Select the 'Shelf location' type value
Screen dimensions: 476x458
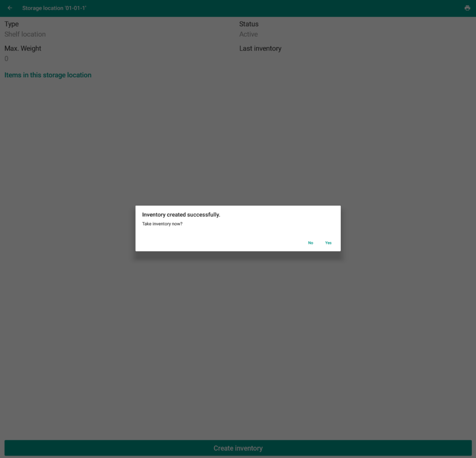(x=25, y=34)
